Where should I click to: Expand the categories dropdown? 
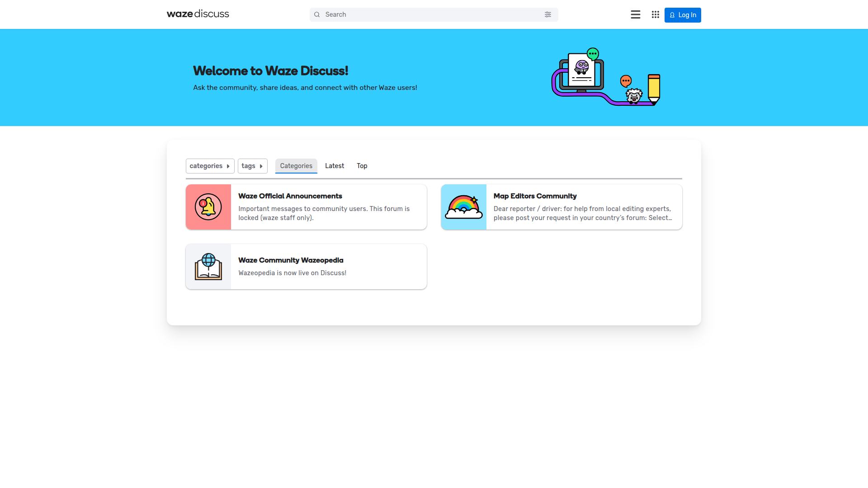pyautogui.click(x=210, y=166)
